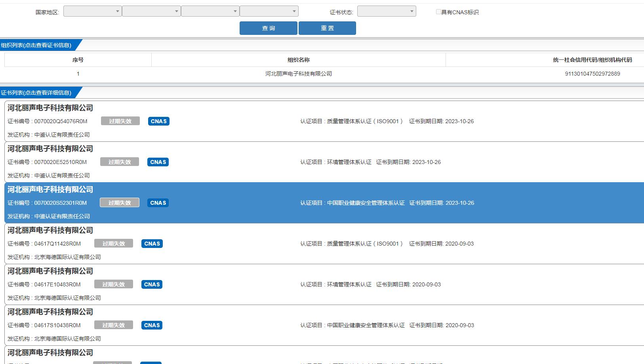Viewport: 644px width, 364px height.
Task: Click the 过期失效 tag for certificate 0070020Q54076R0M
Action: [x=120, y=121]
